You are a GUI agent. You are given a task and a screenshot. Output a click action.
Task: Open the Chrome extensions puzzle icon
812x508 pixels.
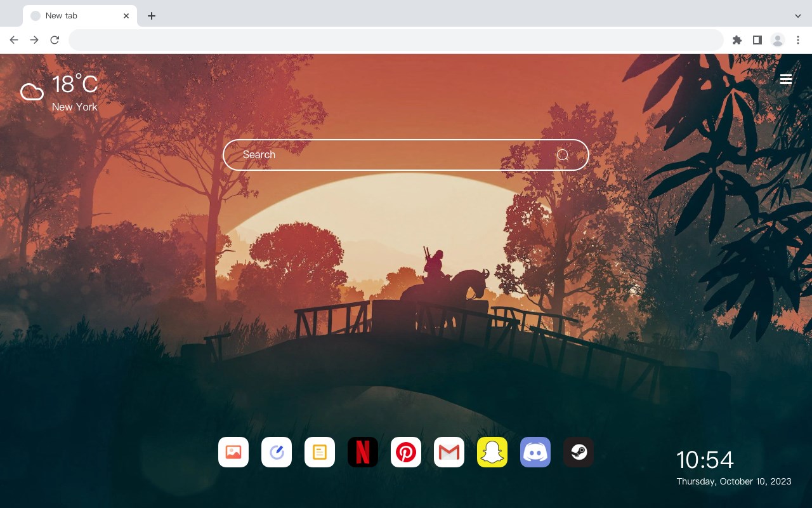737,40
